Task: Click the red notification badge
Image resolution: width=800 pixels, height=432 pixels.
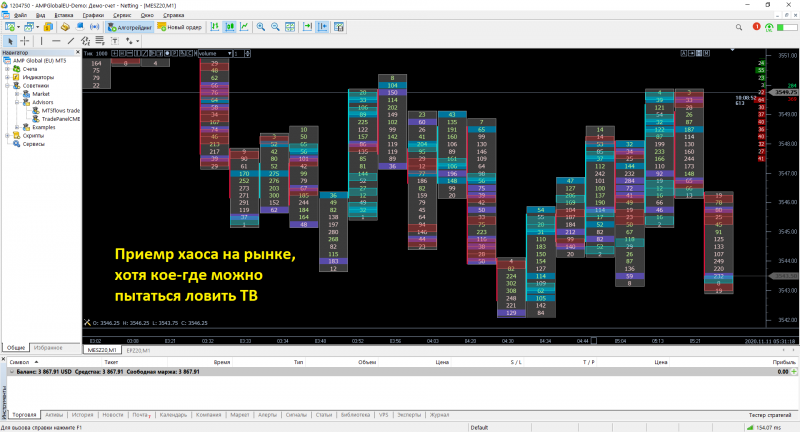Action: (x=756, y=27)
